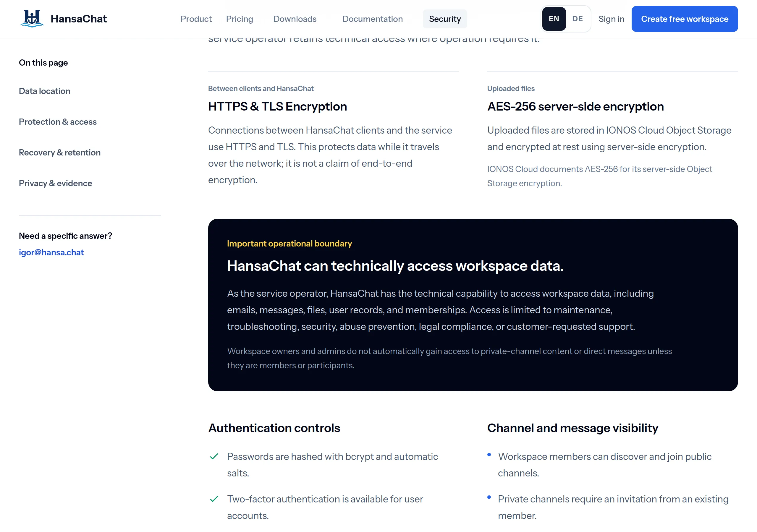Jump to Recovery & retention section
Screen dimensions: 757x532
click(60, 152)
